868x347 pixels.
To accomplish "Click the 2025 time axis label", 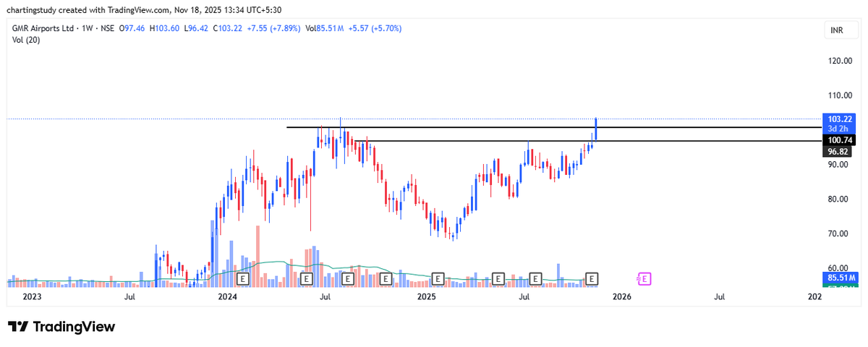I will 426,296.
